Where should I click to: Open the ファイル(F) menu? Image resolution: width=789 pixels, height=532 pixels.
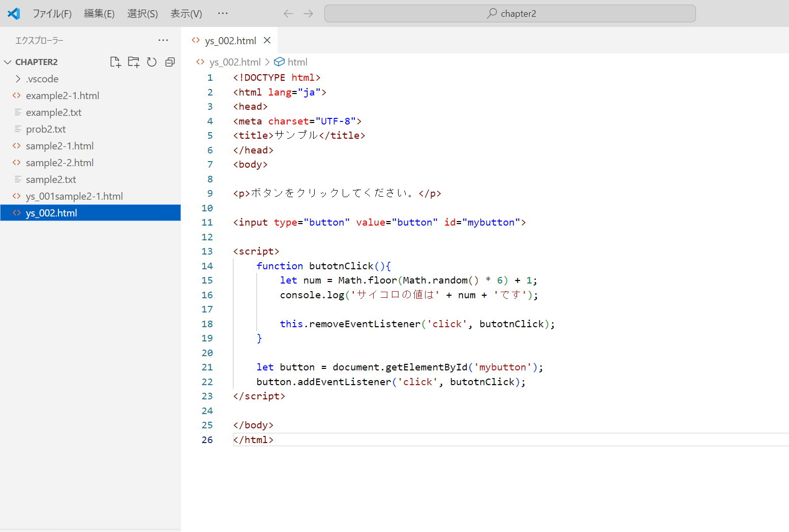click(52, 14)
